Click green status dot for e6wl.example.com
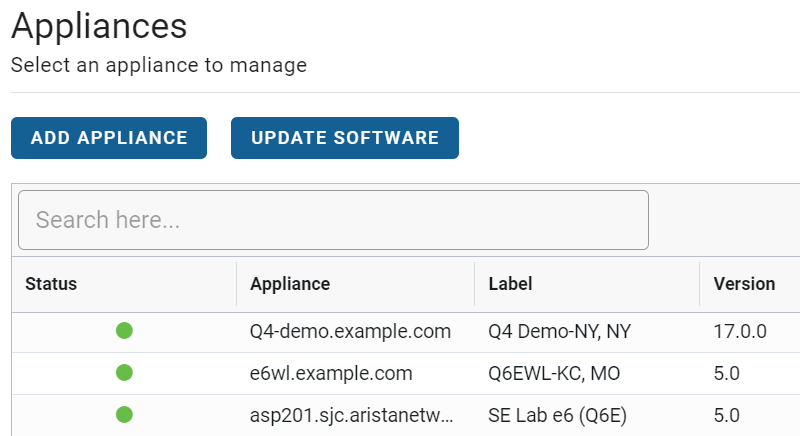Viewport: 800px width, 436px height. [124, 373]
